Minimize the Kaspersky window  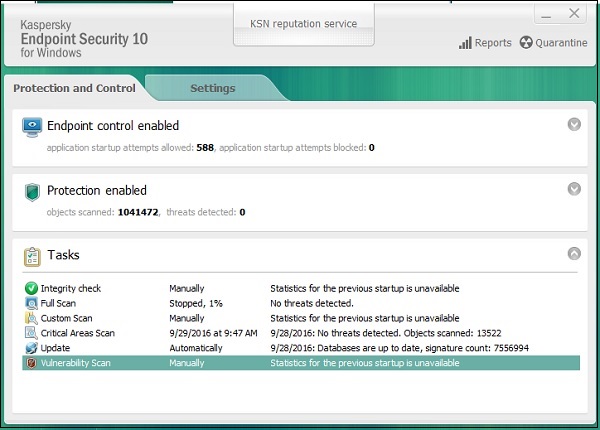pos(546,14)
